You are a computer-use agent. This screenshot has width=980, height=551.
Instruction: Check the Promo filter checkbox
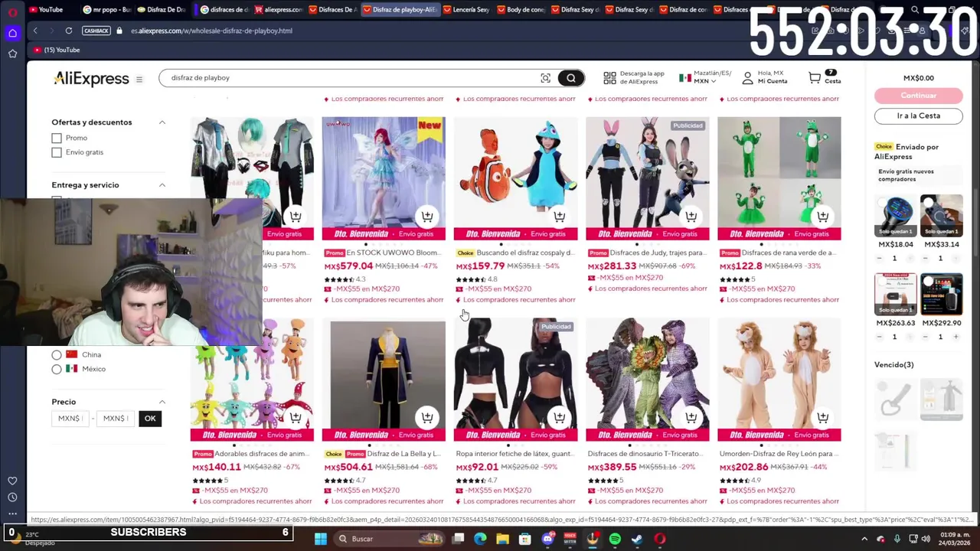click(x=57, y=138)
